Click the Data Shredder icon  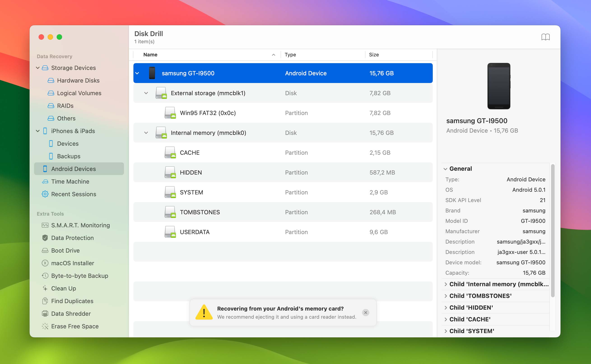click(x=45, y=314)
